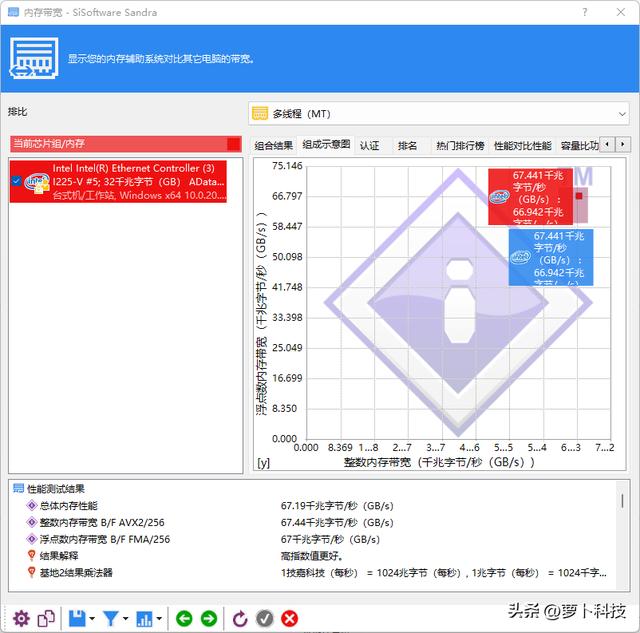Go forward with the green right arrow
This screenshot has width=640, height=633.
(209, 619)
